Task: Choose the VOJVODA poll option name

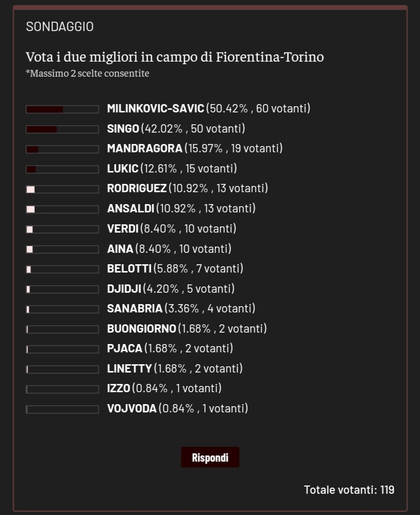Action: tap(132, 409)
